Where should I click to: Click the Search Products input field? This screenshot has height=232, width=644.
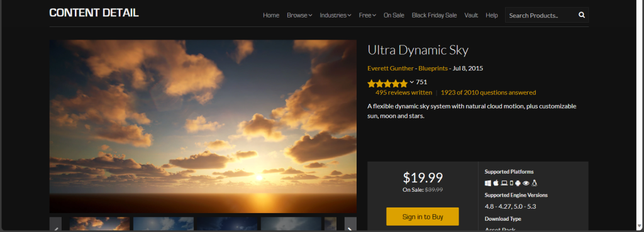[x=541, y=15]
